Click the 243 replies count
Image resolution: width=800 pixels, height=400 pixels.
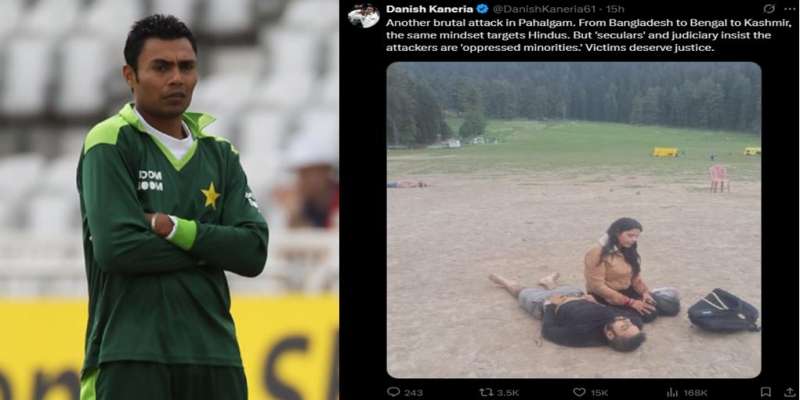tap(413, 392)
